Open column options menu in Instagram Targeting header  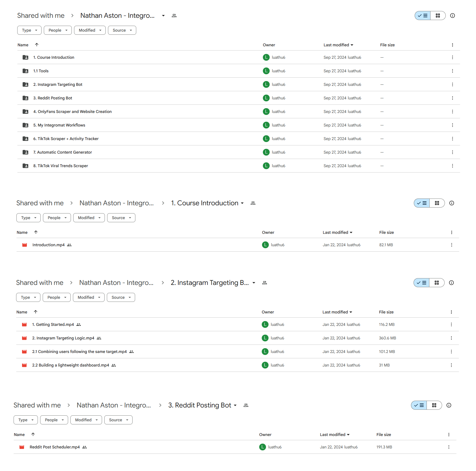(451, 312)
